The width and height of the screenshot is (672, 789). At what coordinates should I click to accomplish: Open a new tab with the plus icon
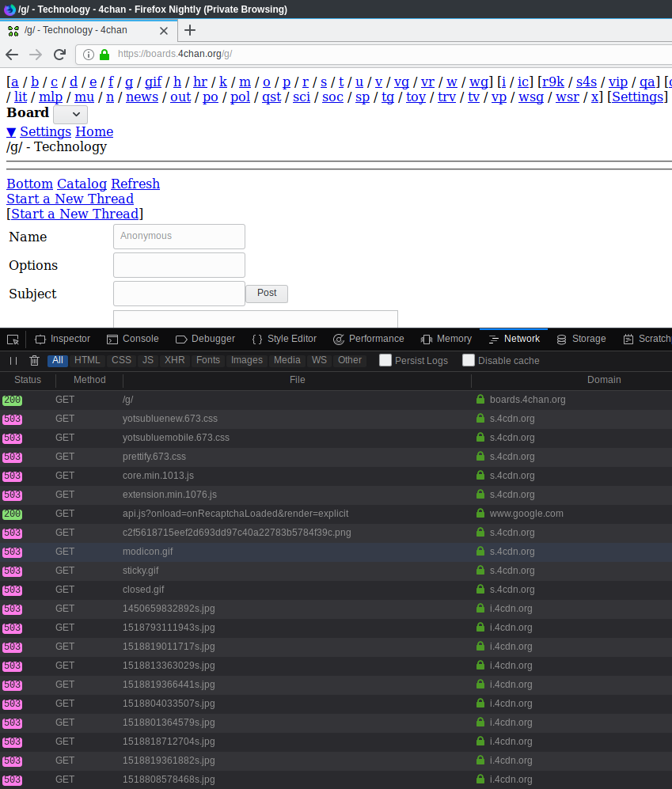(x=190, y=30)
